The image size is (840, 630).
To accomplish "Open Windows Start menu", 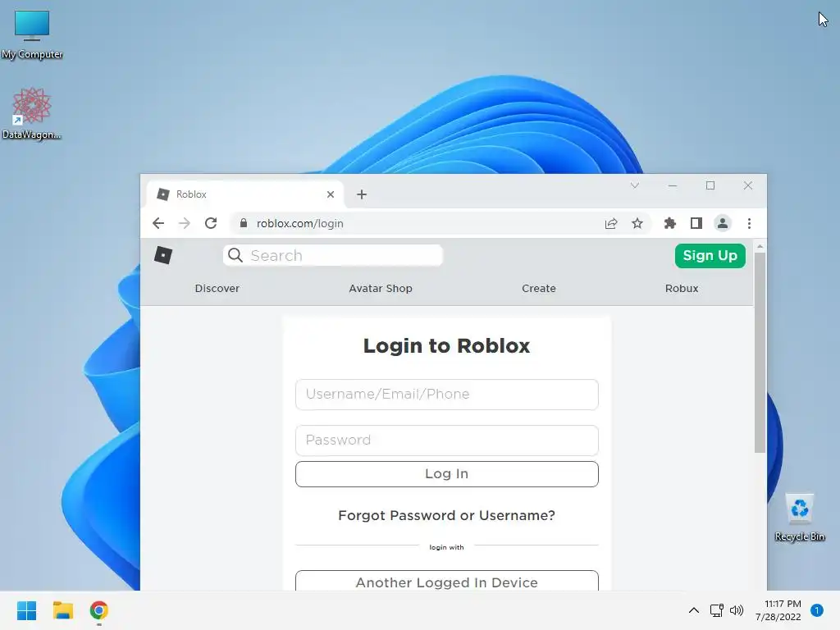I will 26,610.
